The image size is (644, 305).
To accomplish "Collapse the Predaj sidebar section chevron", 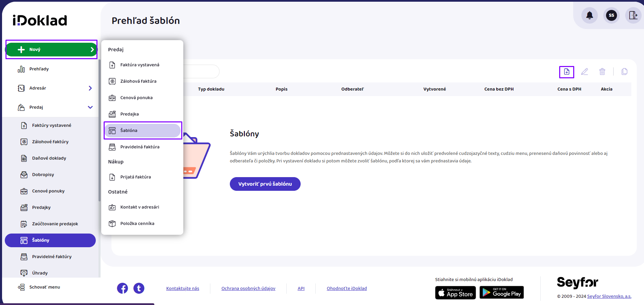I will pyautogui.click(x=90, y=107).
